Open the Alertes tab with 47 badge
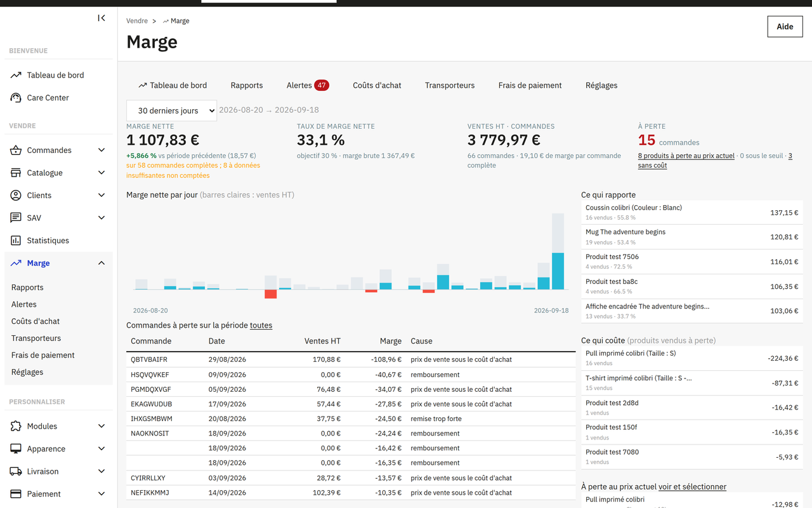The height and width of the screenshot is (508, 812). pyautogui.click(x=308, y=85)
